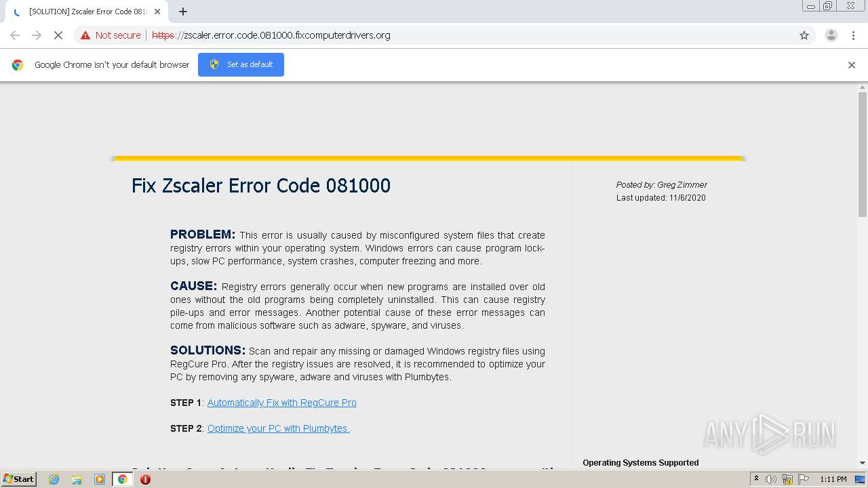Viewport: 868px width, 488px height.
Task: Click the Chrome logo in the infobar
Action: 18,65
